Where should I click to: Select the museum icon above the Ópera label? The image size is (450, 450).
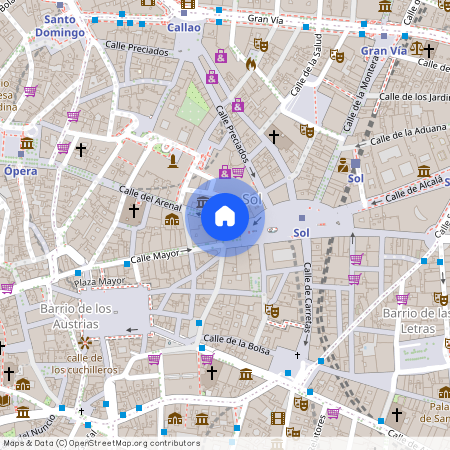coord(27,143)
